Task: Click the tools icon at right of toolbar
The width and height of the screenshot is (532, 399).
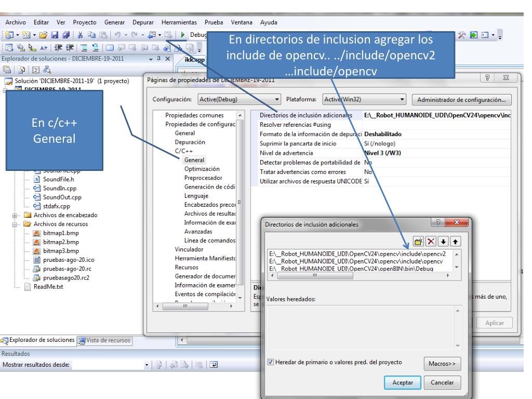Action: [461, 35]
